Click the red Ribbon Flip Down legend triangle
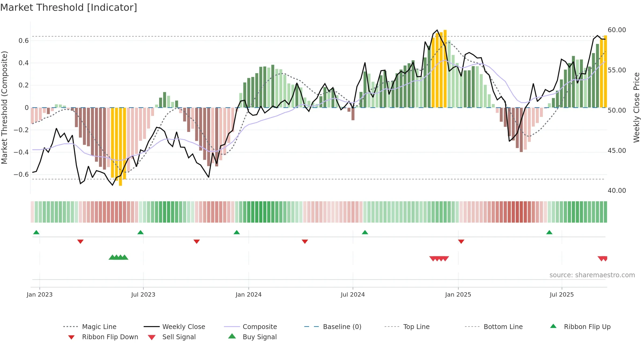Screen dimensions: 644x362 click(x=71, y=337)
